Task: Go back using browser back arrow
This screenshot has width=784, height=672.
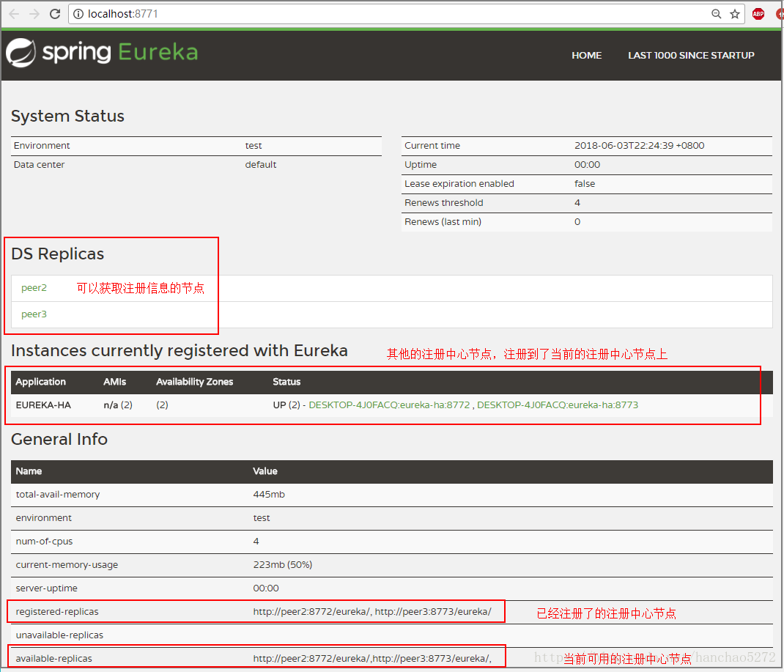Action: 14,13
